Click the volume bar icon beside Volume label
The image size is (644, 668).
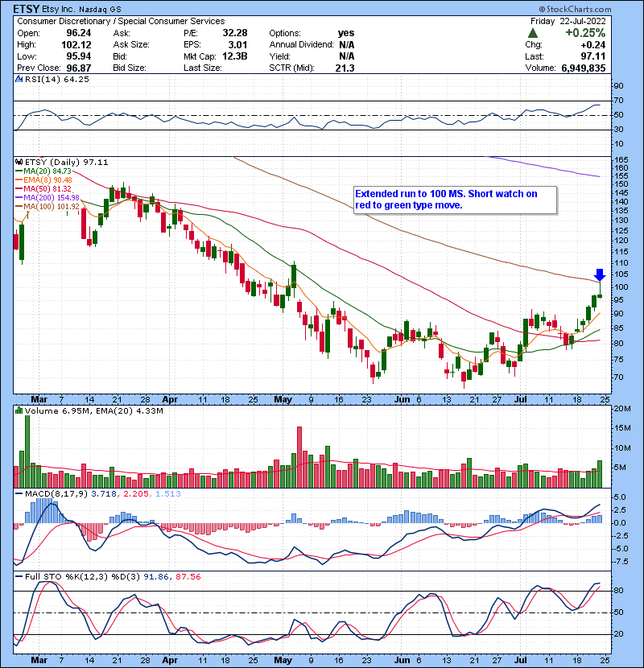[19, 410]
